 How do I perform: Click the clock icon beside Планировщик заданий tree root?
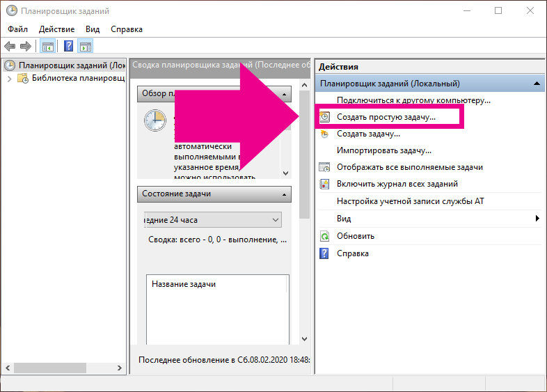pyautogui.click(x=10, y=65)
